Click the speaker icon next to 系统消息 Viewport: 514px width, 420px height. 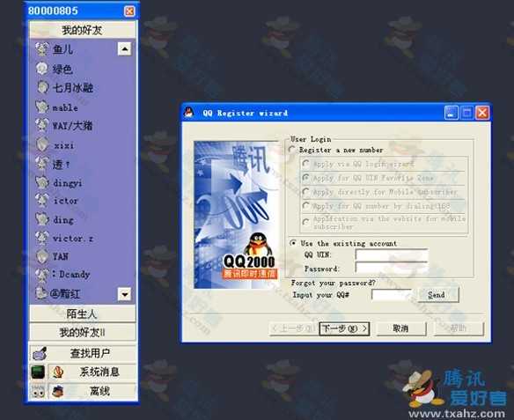click(58, 372)
